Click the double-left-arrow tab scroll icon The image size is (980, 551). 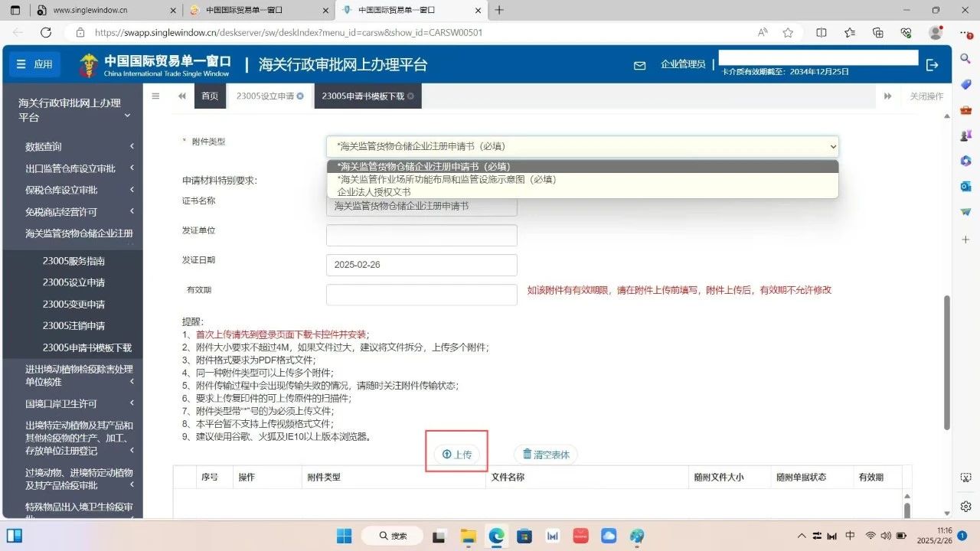pos(181,96)
